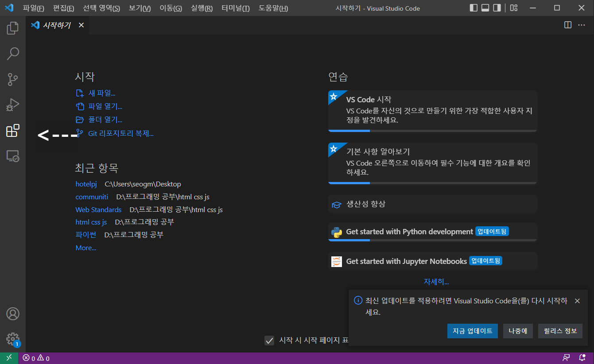The width and height of the screenshot is (594, 364).
Task: Click the info icon in update notification
Action: 358,301
